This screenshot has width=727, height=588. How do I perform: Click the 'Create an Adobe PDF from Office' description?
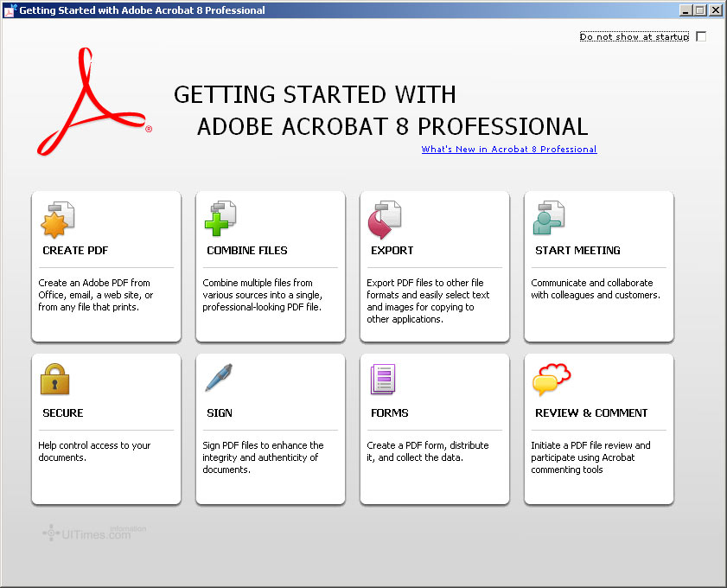pyautogui.click(x=95, y=295)
